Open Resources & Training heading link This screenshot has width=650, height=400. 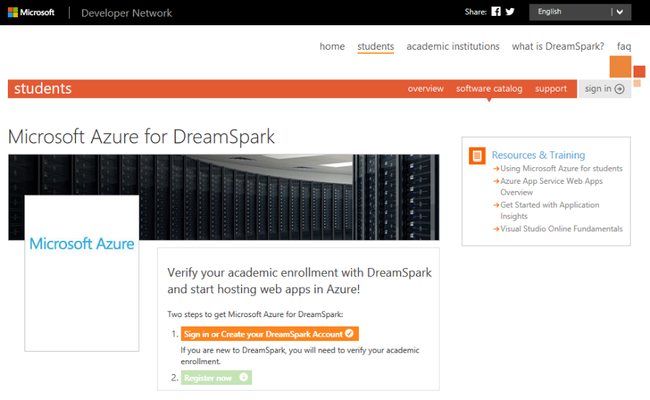[538, 155]
